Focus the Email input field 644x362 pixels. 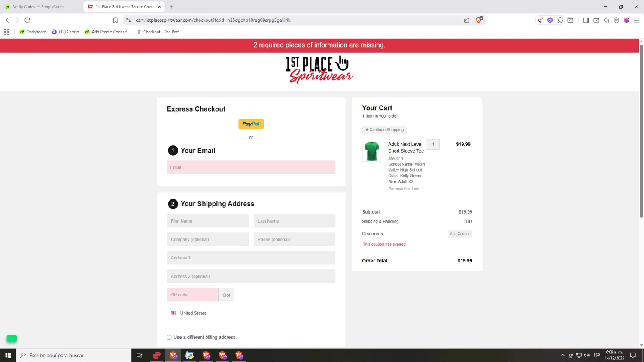[251, 167]
